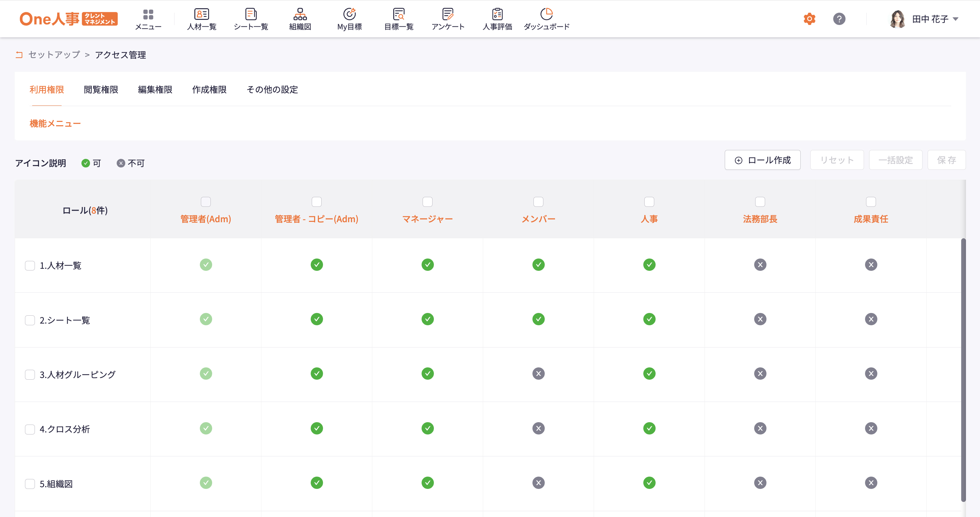Click the orange settings gear icon
Image resolution: width=980 pixels, height=517 pixels.
809,18
